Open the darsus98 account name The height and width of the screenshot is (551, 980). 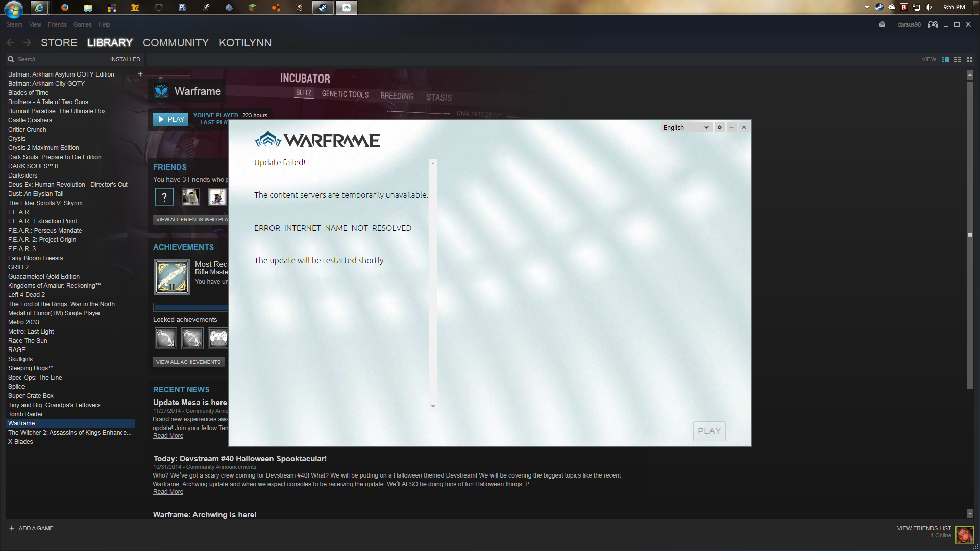click(909, 24)
